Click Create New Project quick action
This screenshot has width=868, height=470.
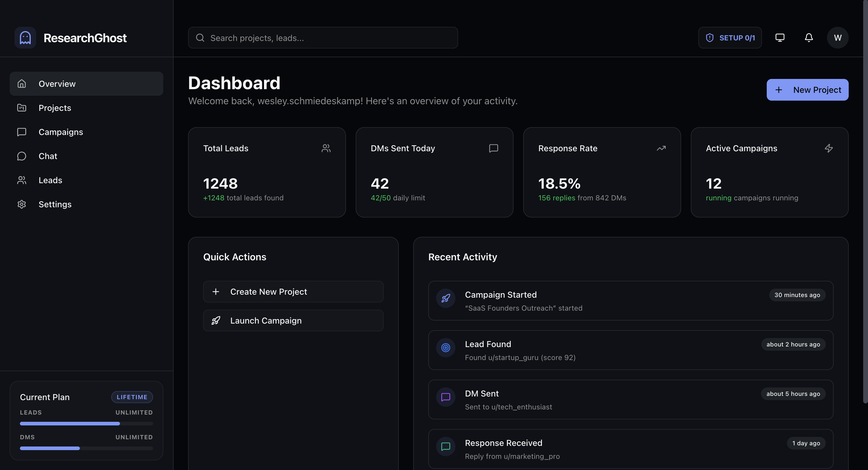(x=293, y=291)
